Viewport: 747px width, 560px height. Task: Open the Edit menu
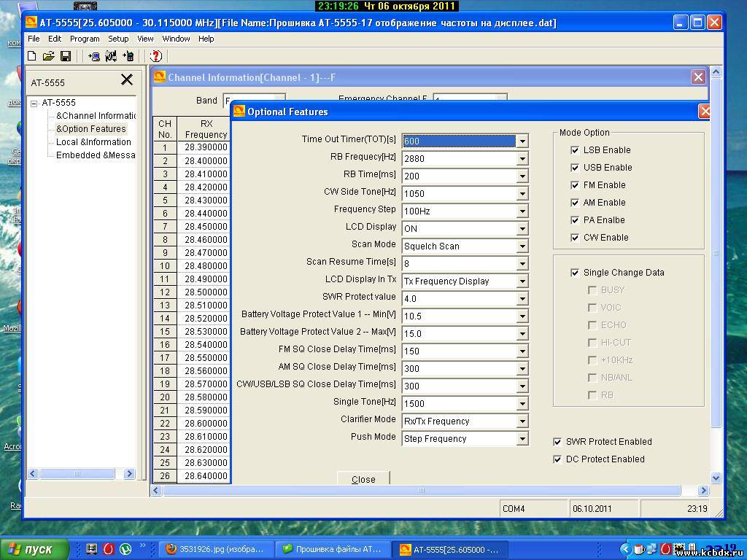pyautogui.click(x=55, y=39)
